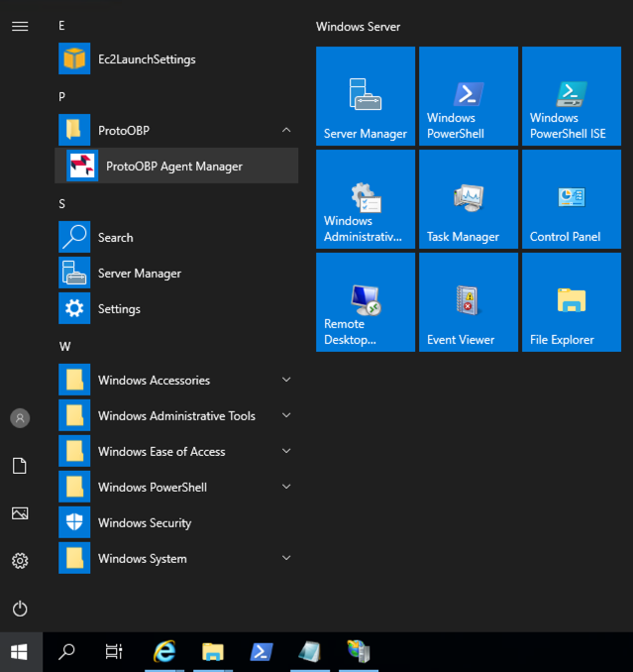
Task: Click the letter S section header
Action: coord(61,204)
